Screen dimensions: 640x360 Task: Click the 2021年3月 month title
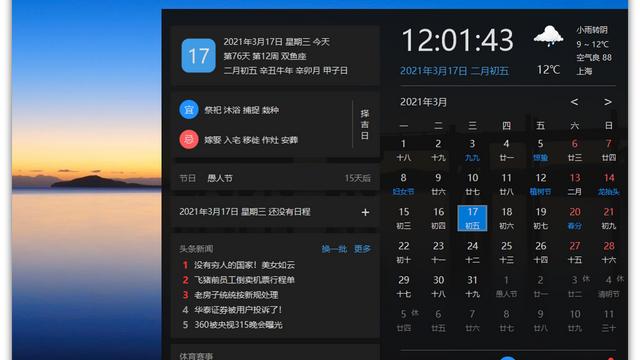click(423, 102)
